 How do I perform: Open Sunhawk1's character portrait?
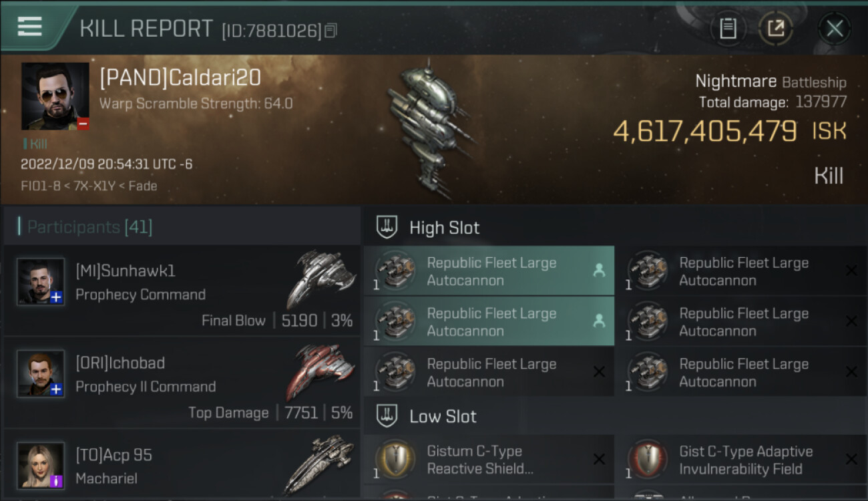click(41, 281)
